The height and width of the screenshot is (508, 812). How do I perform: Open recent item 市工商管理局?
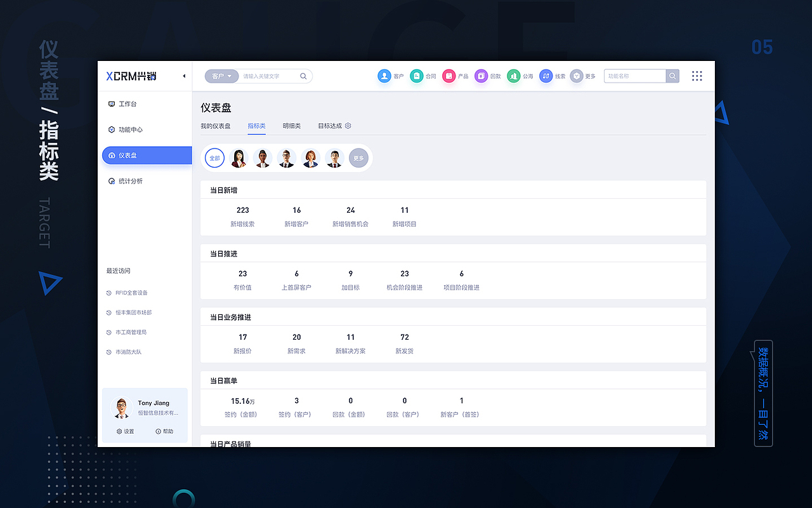126,332
